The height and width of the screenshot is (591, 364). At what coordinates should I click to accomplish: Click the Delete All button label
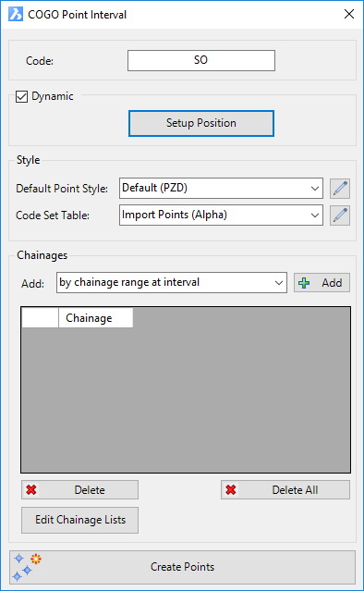point(295,490)
